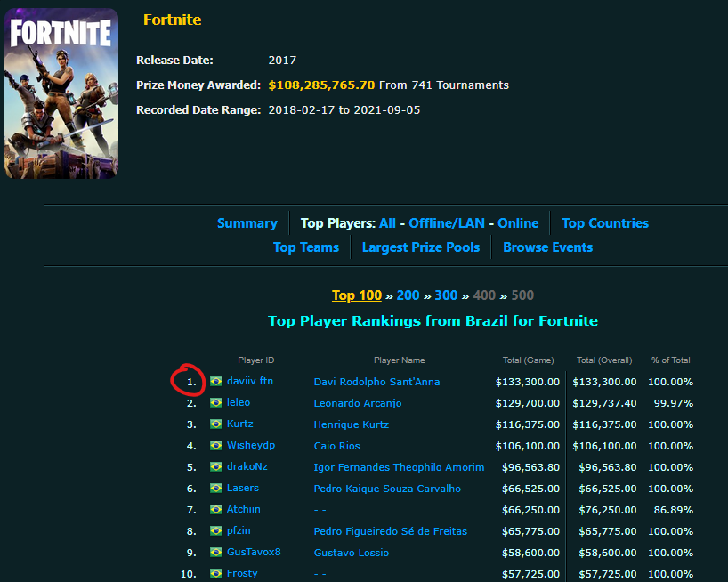Click the $76,250.00 Total (Overall) cell
Screen dimensions: 728x582
tap(608, 510)
